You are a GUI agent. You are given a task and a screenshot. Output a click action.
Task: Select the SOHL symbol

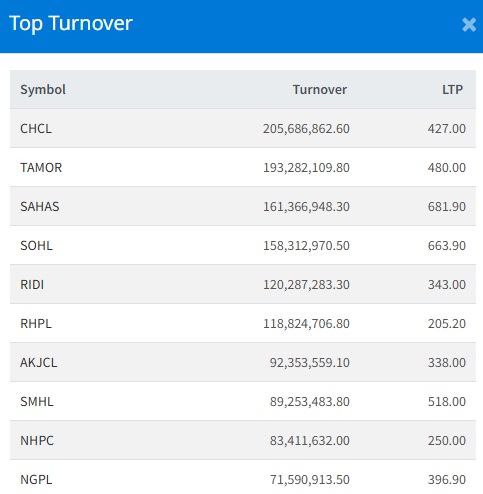[36, 246]
